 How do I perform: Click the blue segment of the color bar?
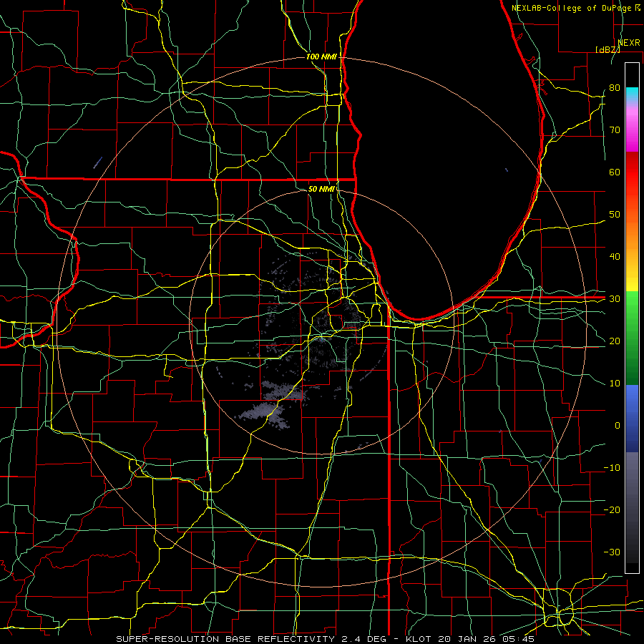pyautogui.click(x=632, y=418)
